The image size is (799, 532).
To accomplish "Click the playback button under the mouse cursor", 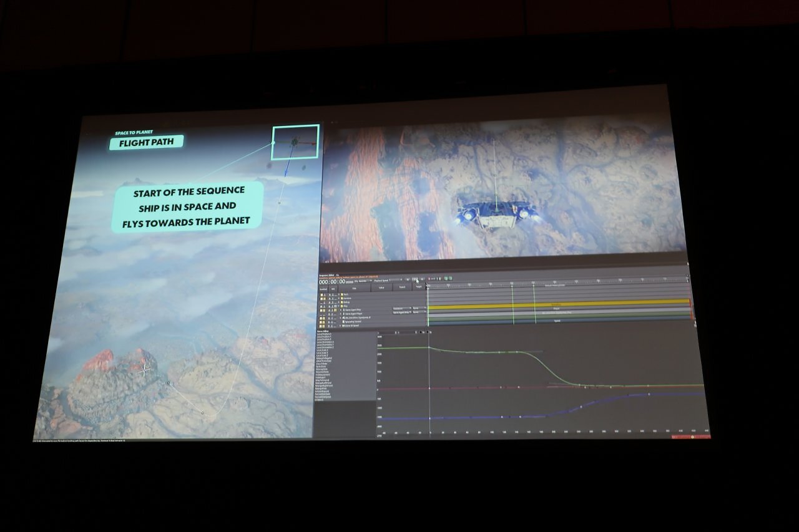I will click(415, 279).
